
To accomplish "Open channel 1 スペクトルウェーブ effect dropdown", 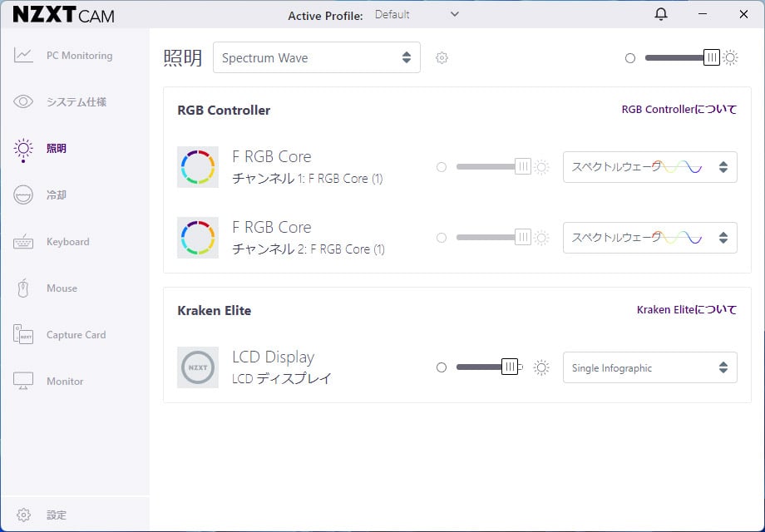I will tap(650, 167).
